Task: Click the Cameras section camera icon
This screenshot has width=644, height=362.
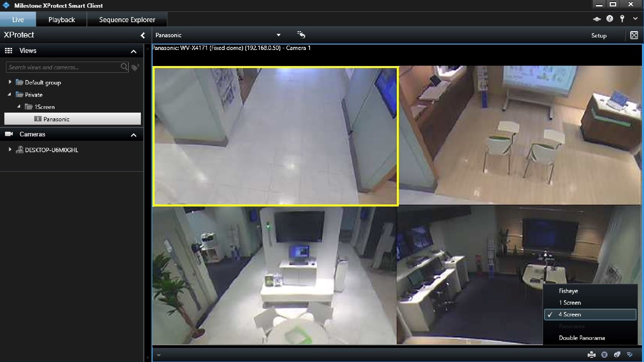Action: point(9,134)
